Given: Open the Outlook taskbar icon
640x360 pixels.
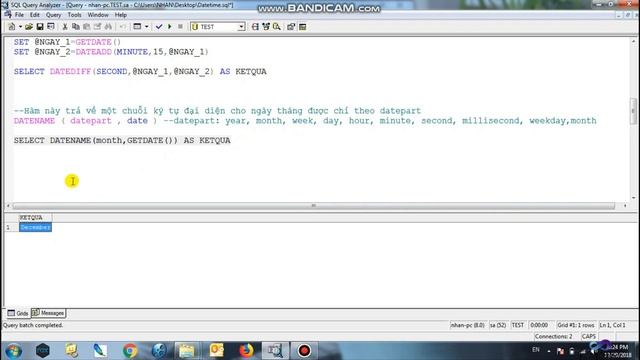Looking at the screenshot, I should 217,351.
